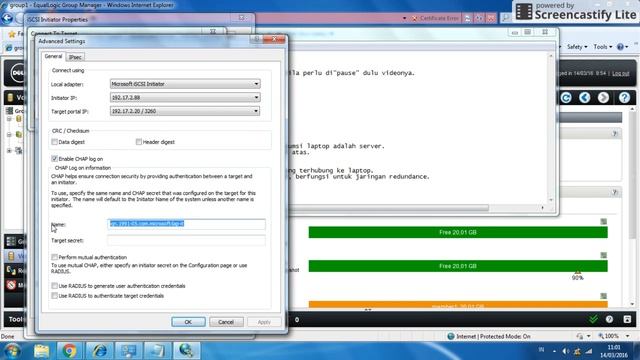
Task: Click the CHAP Name input field
Action: (x=186, y=224)
